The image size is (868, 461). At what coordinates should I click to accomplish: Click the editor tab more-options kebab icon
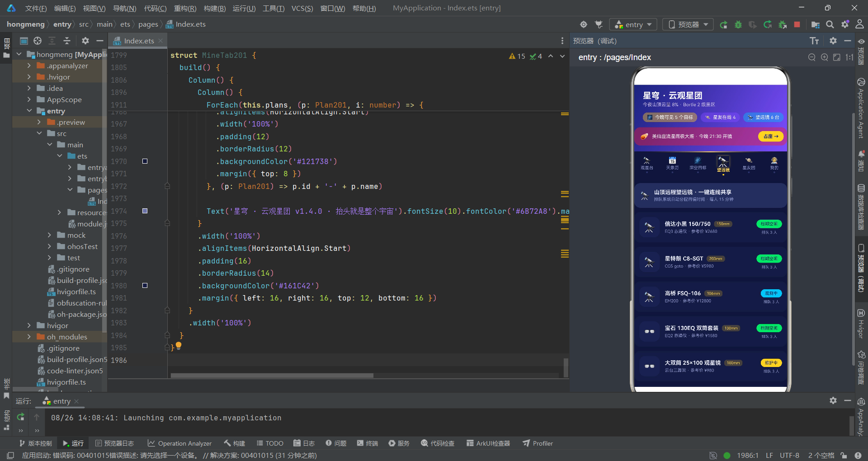[x=562, y=41]
